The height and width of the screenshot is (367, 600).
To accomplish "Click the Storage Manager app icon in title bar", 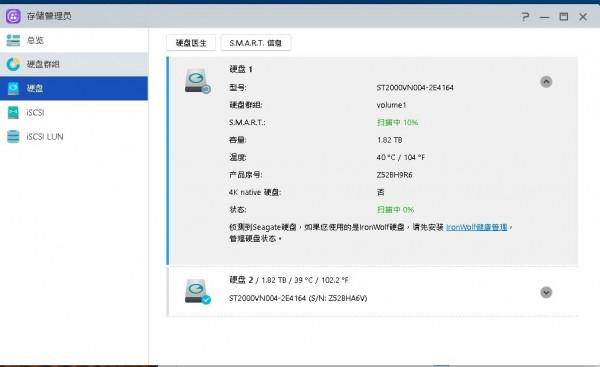I will click(x=13, y=16).
